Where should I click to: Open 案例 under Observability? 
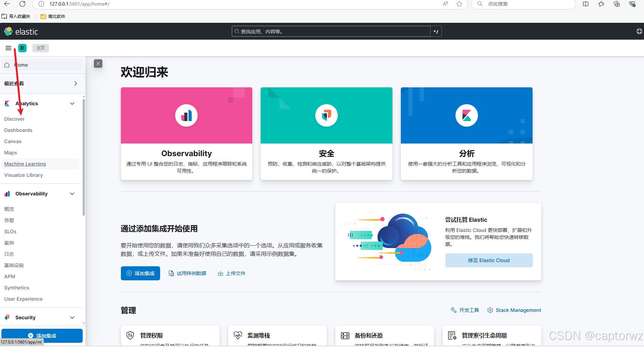point(9,243)
